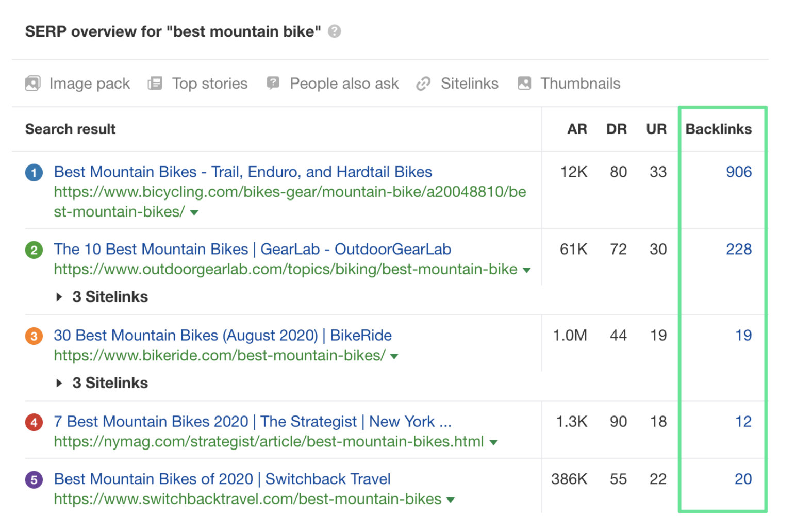Click the Sitelinks link icon
The width and height of the screenshot is (796, 532).
[x=424, y=83]
